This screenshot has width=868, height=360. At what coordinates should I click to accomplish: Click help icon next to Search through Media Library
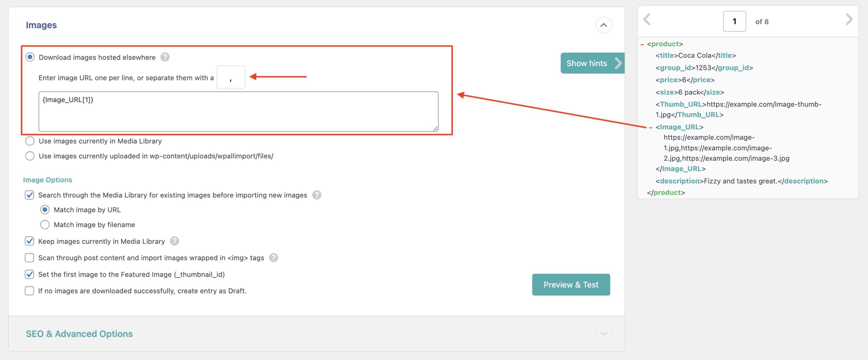pyautogui.click(x=316, y=195)
